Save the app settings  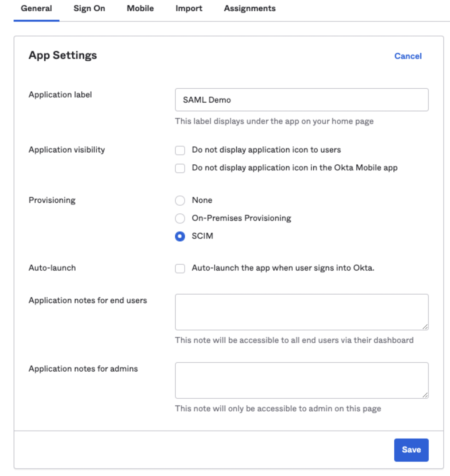pyautogui.click(x=411, y=450)
